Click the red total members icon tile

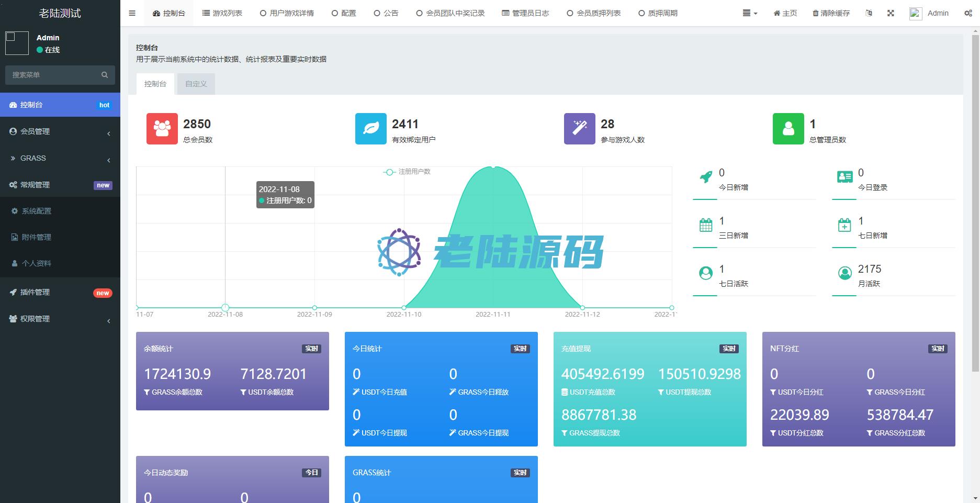point(162,129)
